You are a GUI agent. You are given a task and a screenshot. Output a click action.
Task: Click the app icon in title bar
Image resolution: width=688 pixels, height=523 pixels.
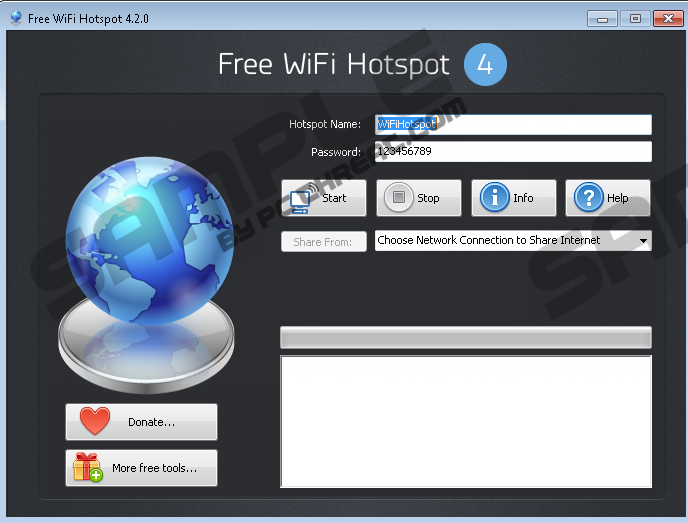16,18
